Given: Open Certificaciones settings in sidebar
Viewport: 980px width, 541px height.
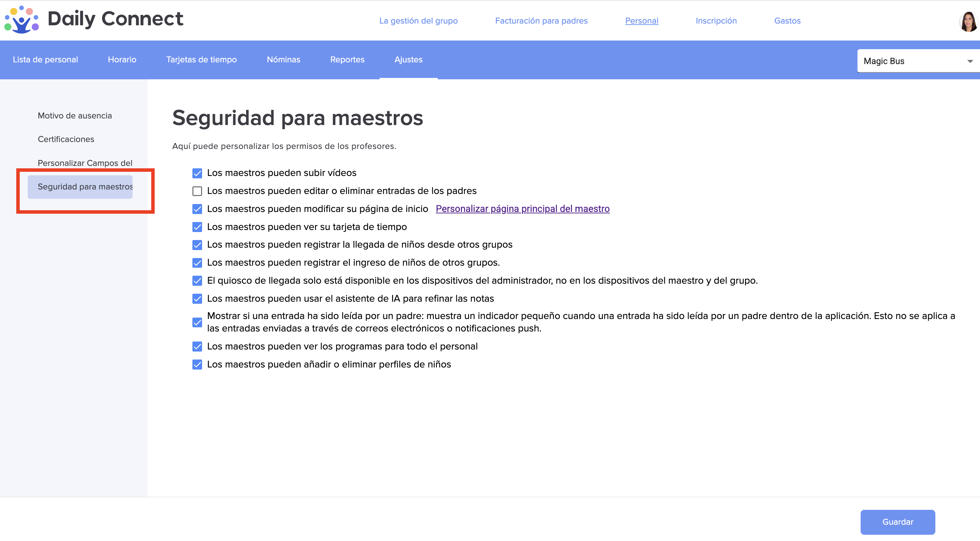Looking at the screenshot, I should (66, 139).
